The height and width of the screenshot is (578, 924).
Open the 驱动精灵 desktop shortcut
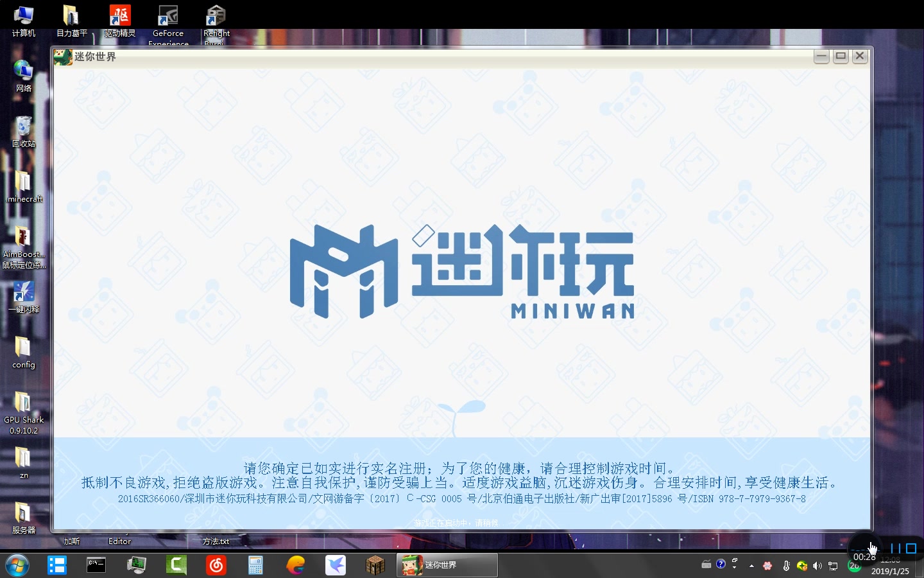[120, 21]
